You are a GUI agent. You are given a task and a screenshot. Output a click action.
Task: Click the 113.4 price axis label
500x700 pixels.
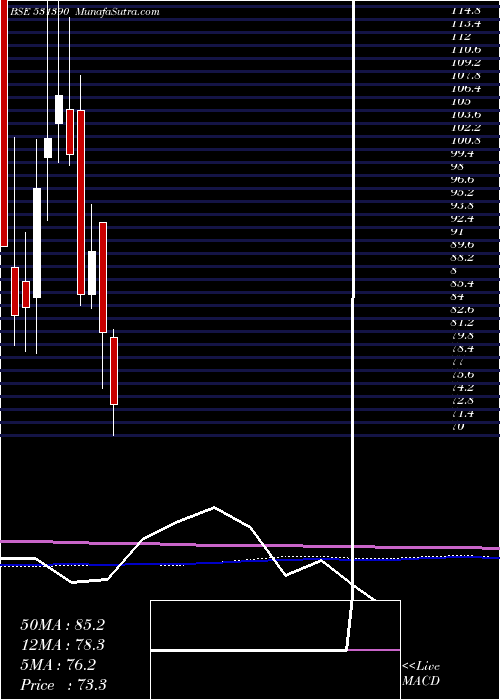(467, 24)
